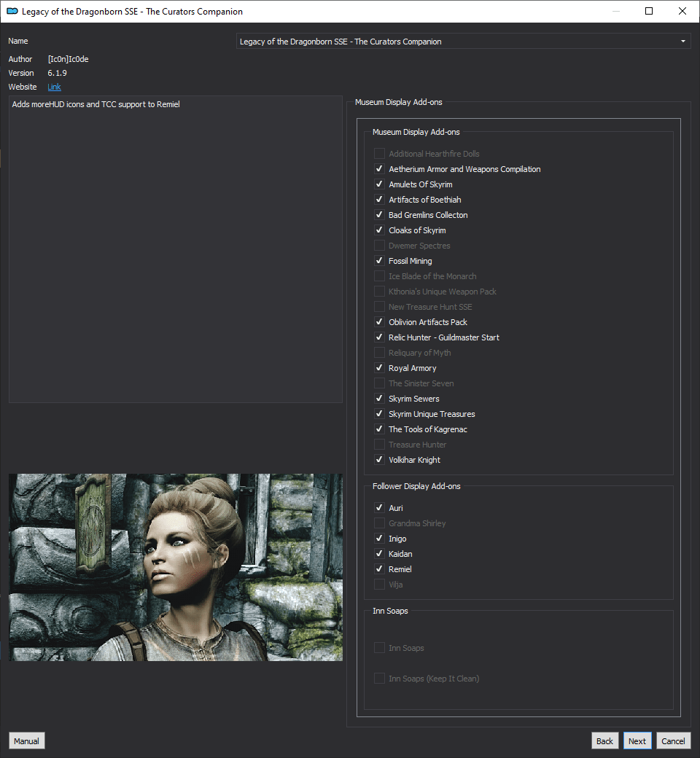Toggle Dwemer Spectres checkbox

379,246
